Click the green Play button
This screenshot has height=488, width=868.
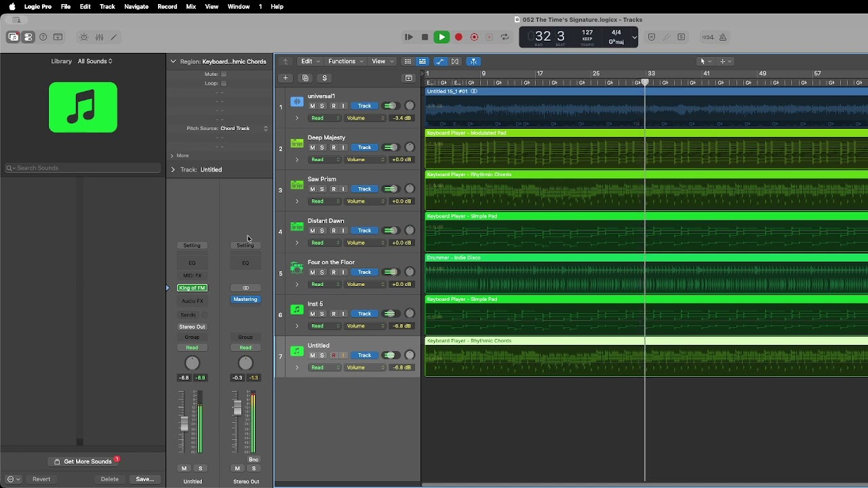pos(441,37)
